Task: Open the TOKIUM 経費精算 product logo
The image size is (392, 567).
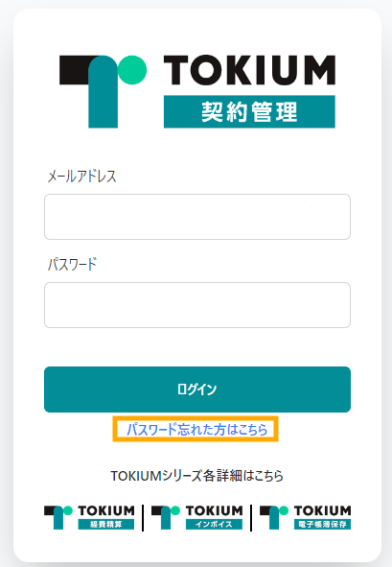Action: pos(89,517)
